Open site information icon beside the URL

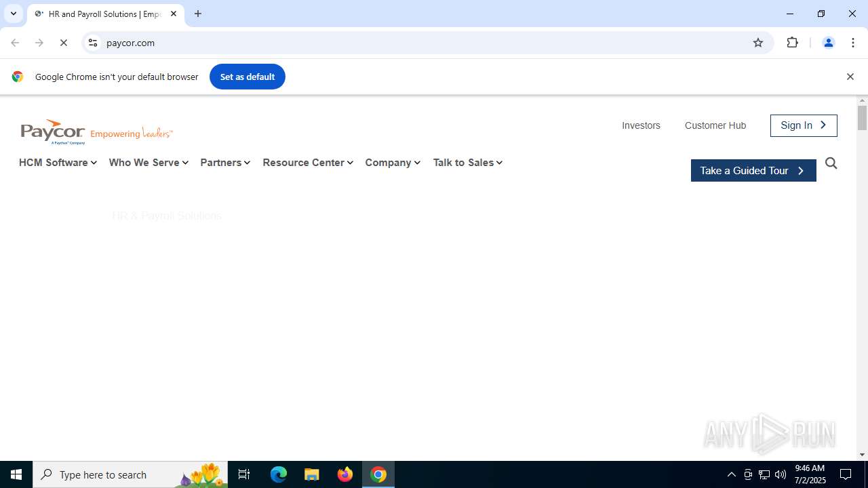coord(93,43)
